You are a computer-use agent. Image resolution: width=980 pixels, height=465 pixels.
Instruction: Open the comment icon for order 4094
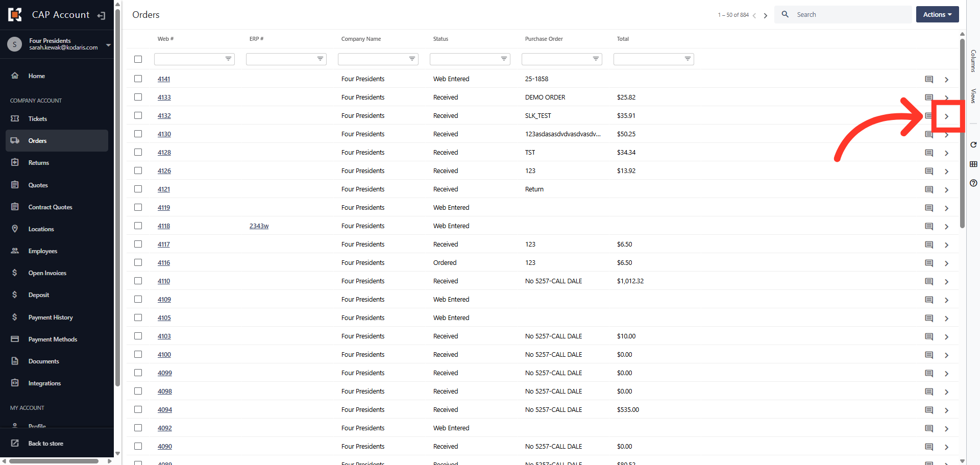click(x=929, y=410)
